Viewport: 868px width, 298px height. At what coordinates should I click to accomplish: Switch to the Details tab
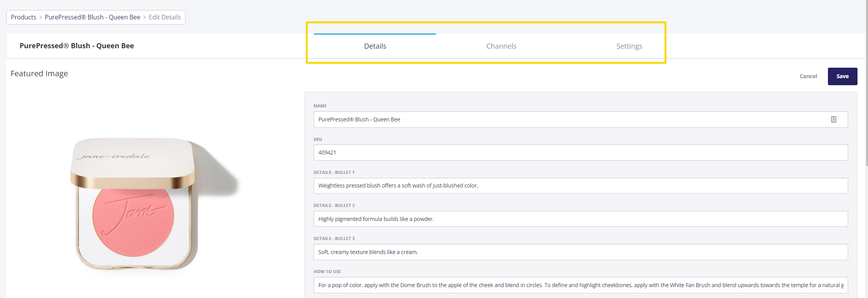[x=375, y=46]
